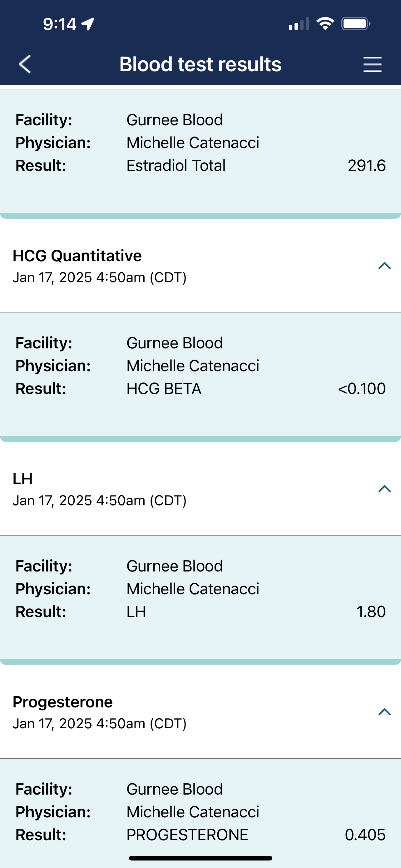Tap the Progesterone result value 0.405

[x=365, y=835]
